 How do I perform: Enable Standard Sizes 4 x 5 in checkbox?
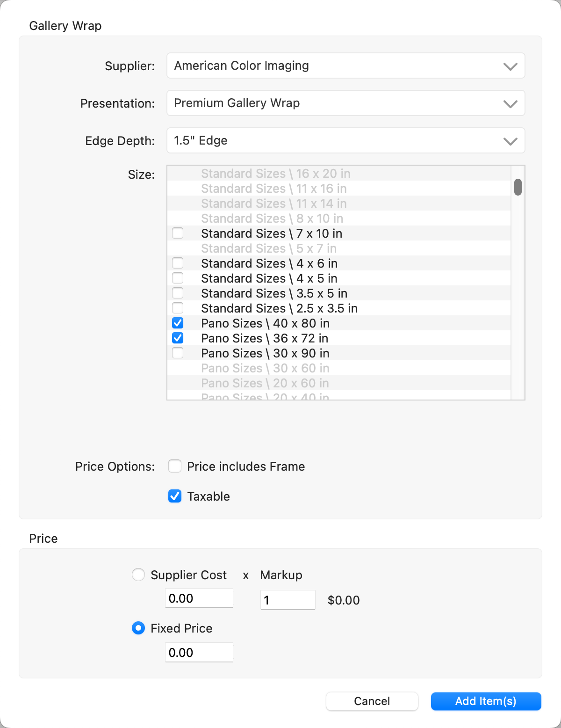click(x=178, y=278)
